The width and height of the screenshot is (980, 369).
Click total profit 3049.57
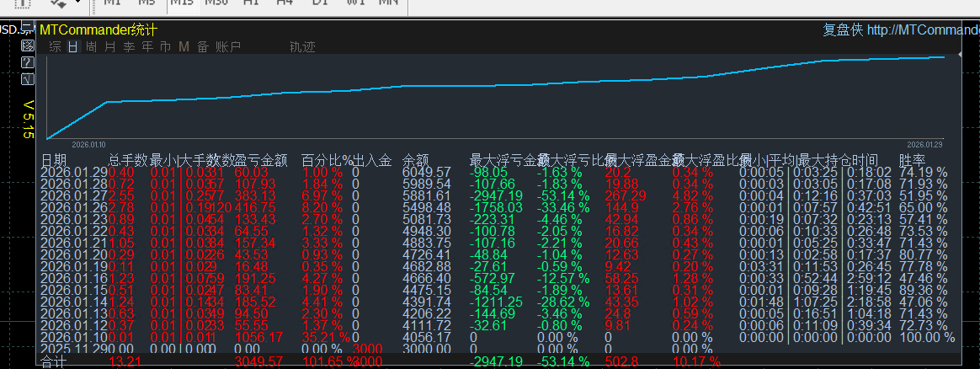tap(258, 362)
